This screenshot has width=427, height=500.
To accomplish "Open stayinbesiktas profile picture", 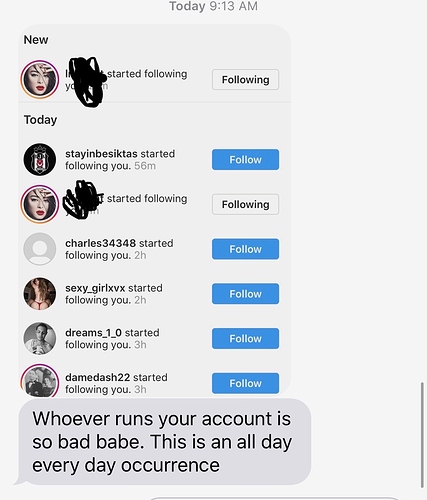I will coord(40,160).
